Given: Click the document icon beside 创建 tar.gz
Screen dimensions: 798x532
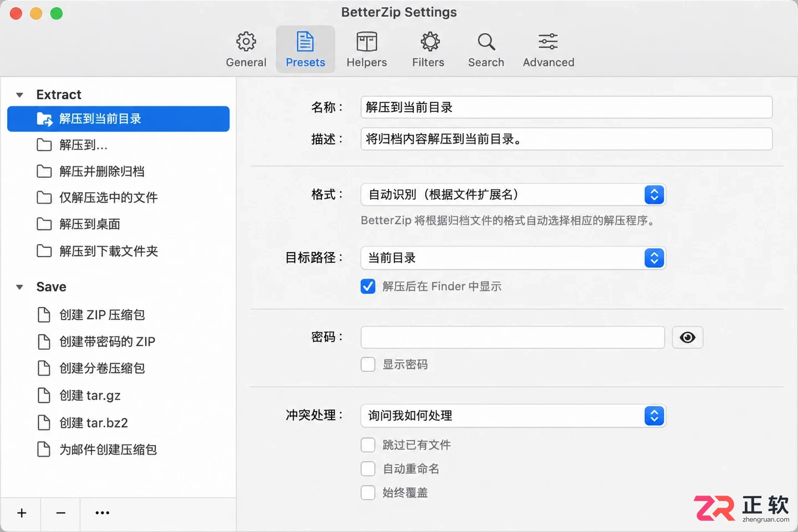Looking at the screenshot, I should coord(44,395).
